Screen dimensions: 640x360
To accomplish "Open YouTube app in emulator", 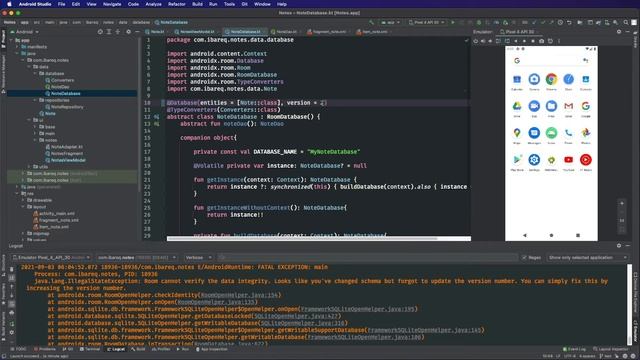I will (568, 160).
